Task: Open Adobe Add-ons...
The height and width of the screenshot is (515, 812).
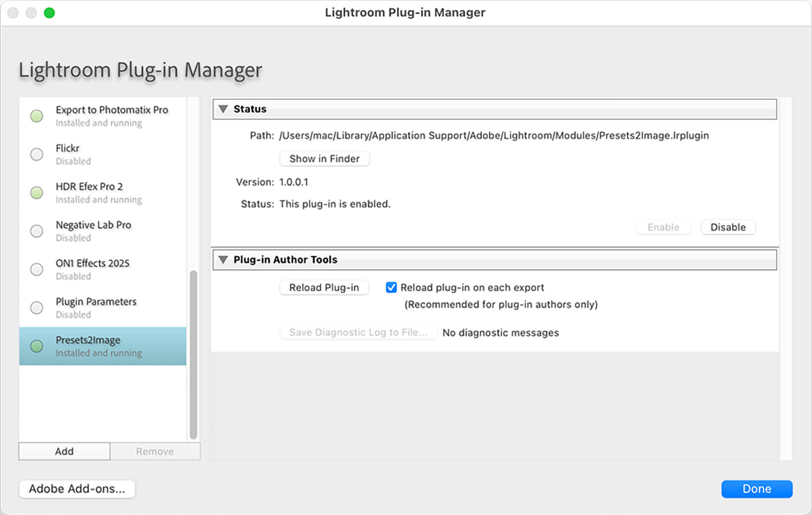Action: pyautogui.click(x=77, y=489)
